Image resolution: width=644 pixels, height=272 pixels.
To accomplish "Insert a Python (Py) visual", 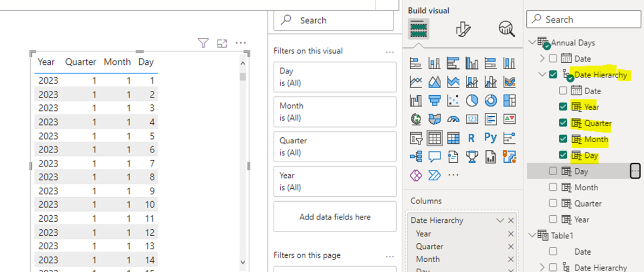I will (490, 138).
